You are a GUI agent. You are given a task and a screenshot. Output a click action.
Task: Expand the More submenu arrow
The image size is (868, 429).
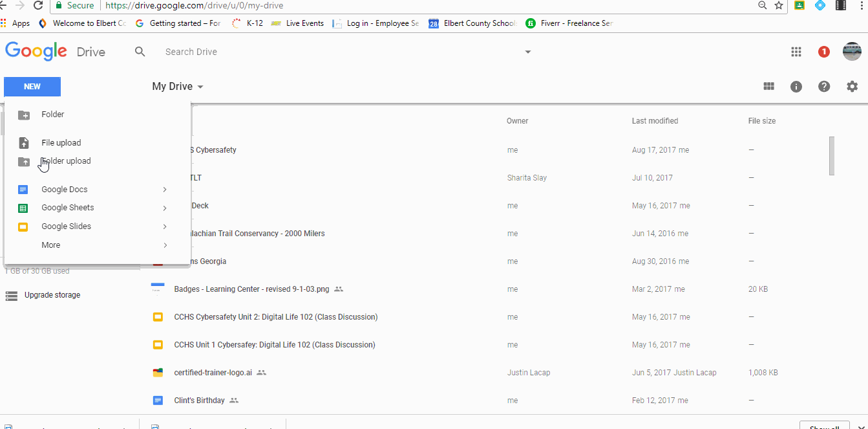(x=165, y=245)
